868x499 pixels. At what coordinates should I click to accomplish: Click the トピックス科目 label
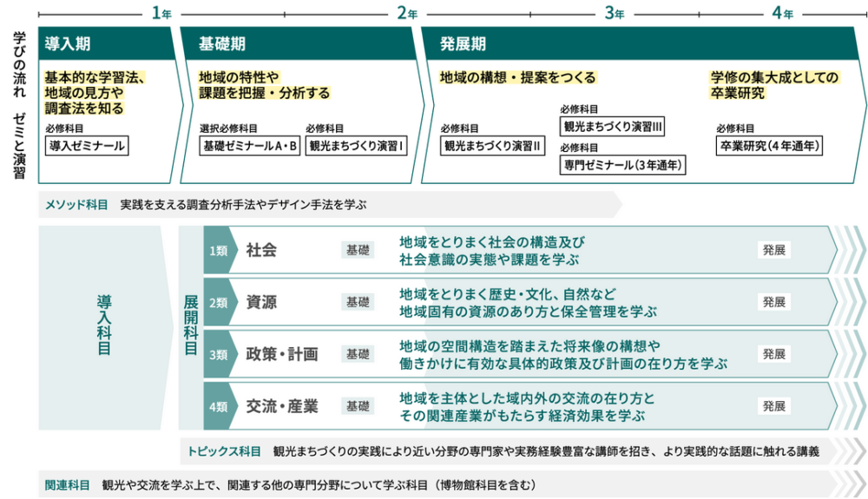coord(224,451)
